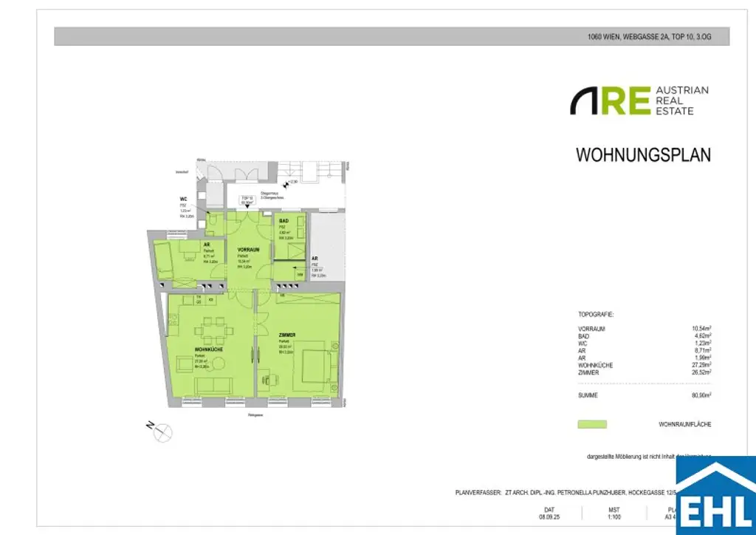Click the WOHNUNGSPLAN heading

pyautogui.click(x=642, y=155)
